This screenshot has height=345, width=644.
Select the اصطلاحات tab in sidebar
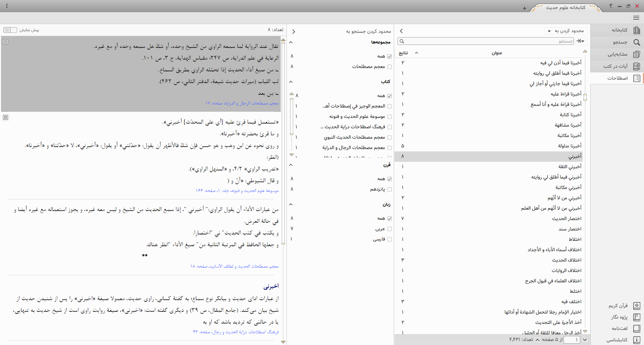click(617, 78)
